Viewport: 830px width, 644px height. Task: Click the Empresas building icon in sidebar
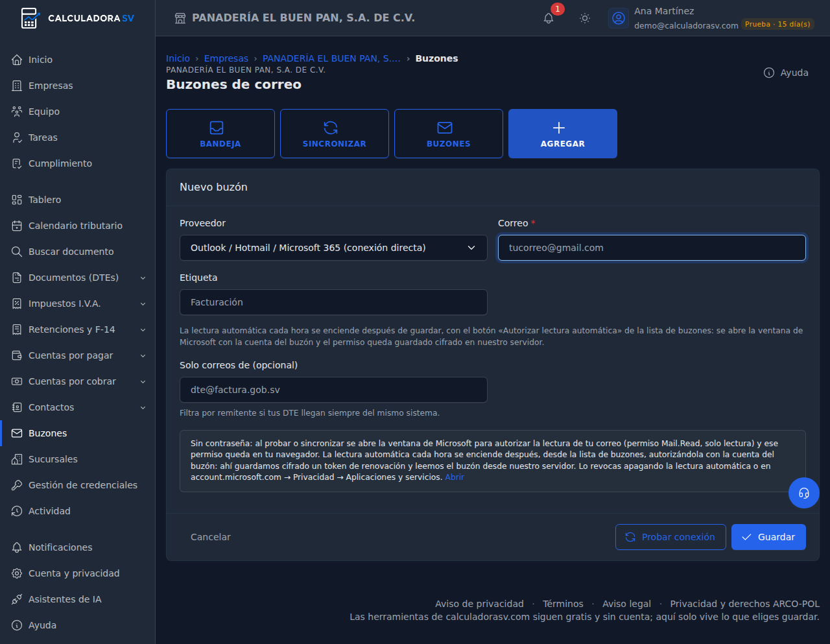click(17, 86)
